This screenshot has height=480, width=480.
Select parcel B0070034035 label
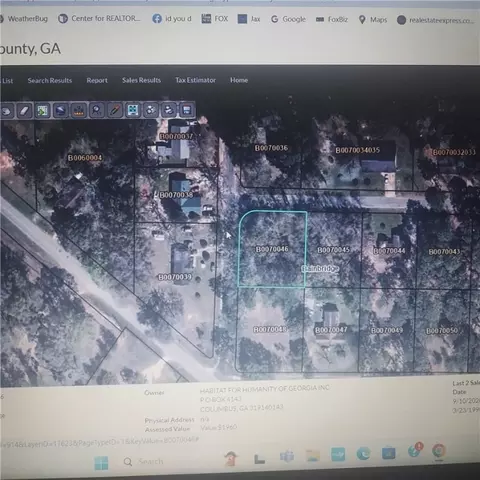click(x=358, y=150)
